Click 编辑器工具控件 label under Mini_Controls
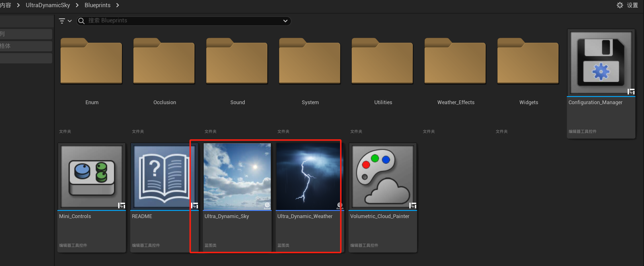The width and height of the screenshot is (644, 266). [73, 245]
